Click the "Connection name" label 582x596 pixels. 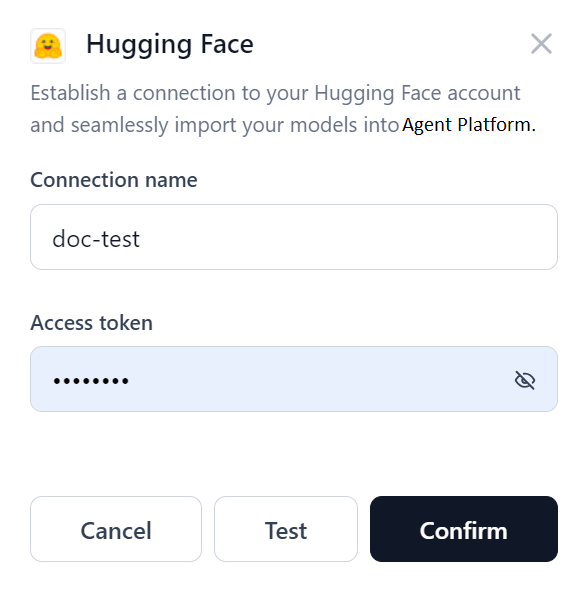[x=114, y=180]
